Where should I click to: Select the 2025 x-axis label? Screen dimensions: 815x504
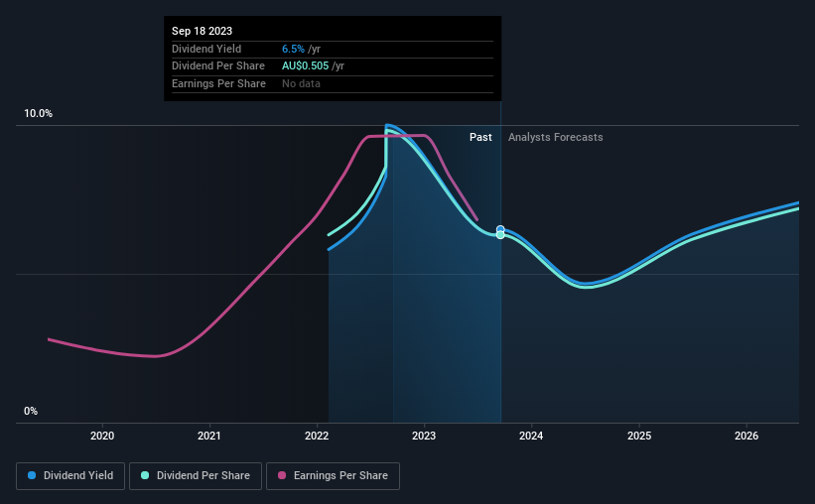tap(639, 436)
